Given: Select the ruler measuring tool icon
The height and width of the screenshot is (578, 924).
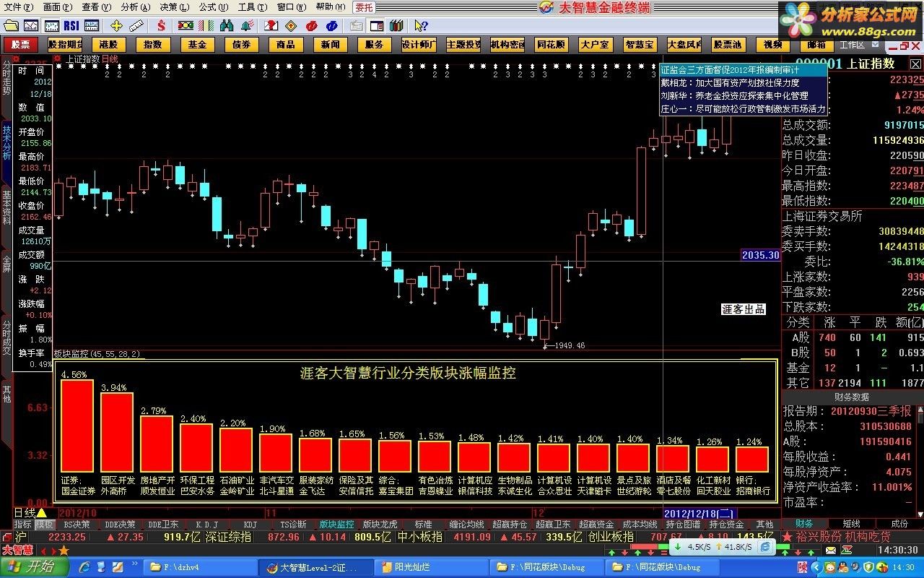Looking at the screenshot, I should pyautogui.click(x=136, y=25).
